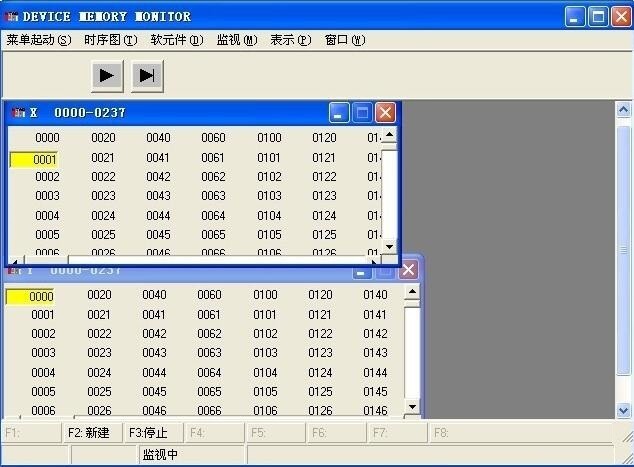Maximize the X 0000-0237 child window

[362, 112]
